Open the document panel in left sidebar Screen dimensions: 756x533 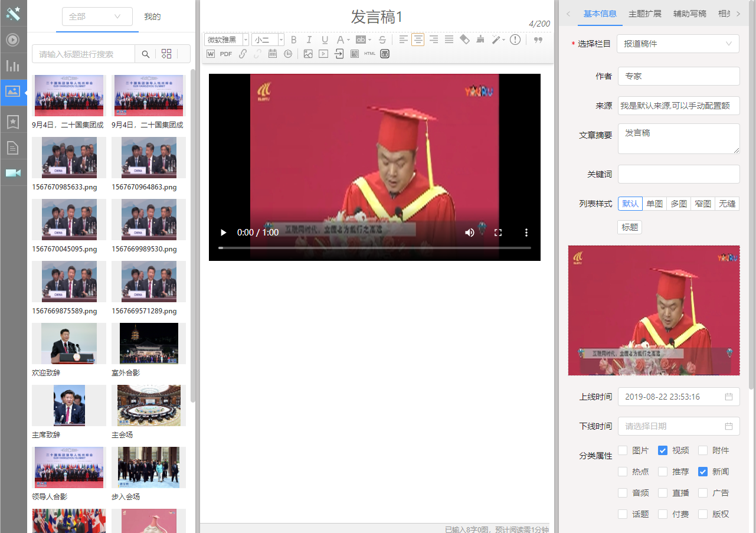pos(13,148)
